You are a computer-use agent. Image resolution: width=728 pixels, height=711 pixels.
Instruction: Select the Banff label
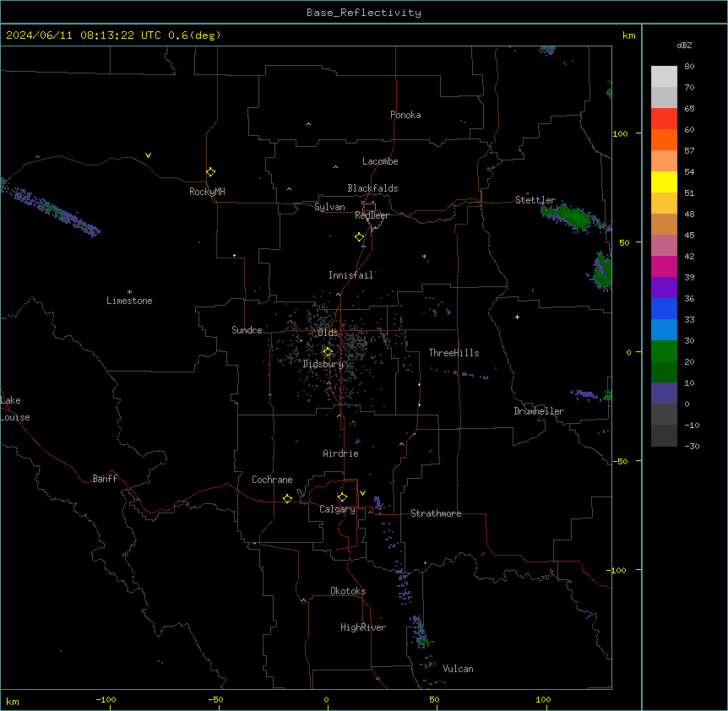click(105, 479)
